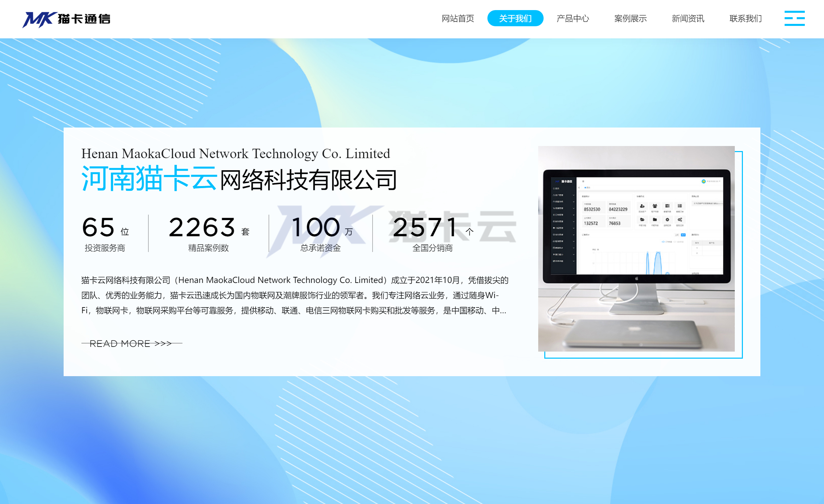Click the MK 猫卡通信 logo
This screenshot has height=504, width=824.
tap(66, 19)
